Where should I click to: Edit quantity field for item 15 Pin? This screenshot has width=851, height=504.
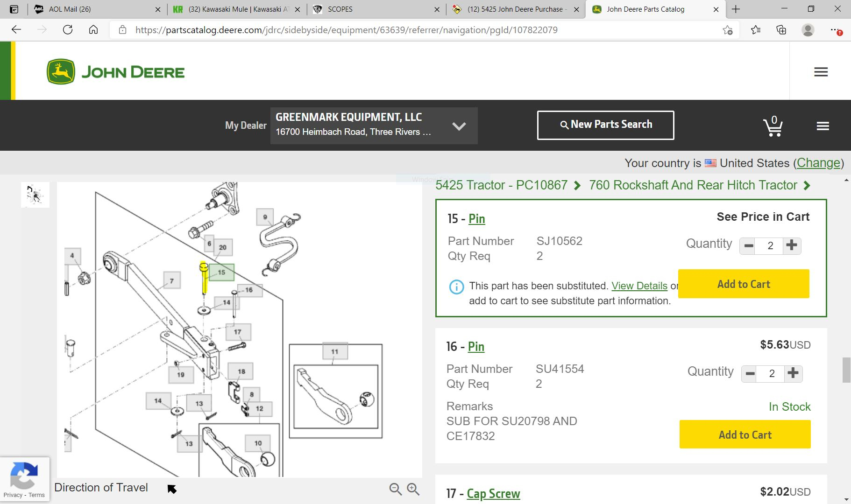[x=770, y=245]
